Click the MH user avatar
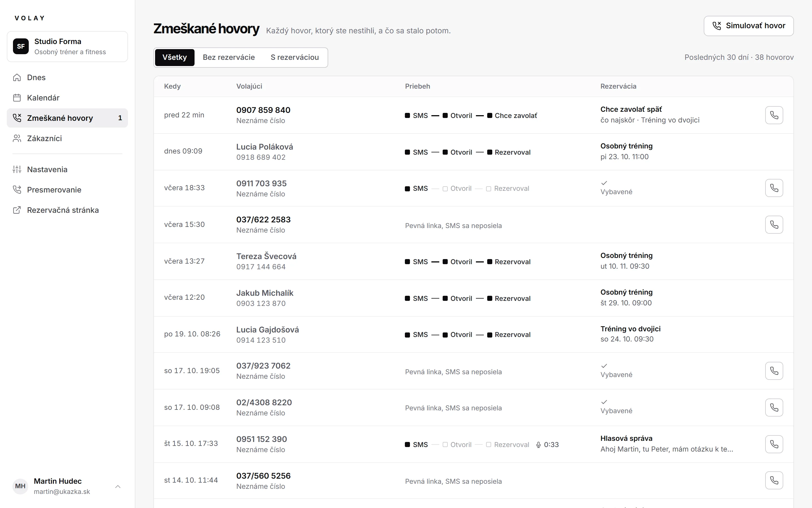Screen dimensions: 812x508 tap(20, 486)
